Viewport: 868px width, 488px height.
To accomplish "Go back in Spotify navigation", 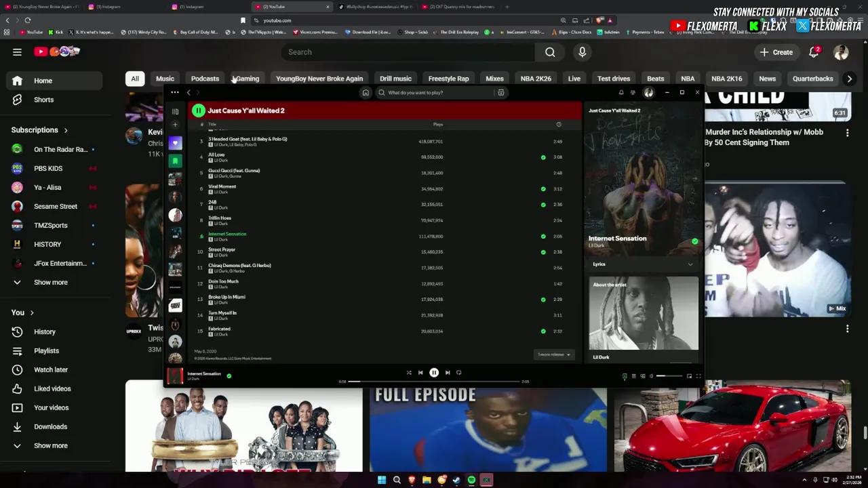I will point(189,93).
